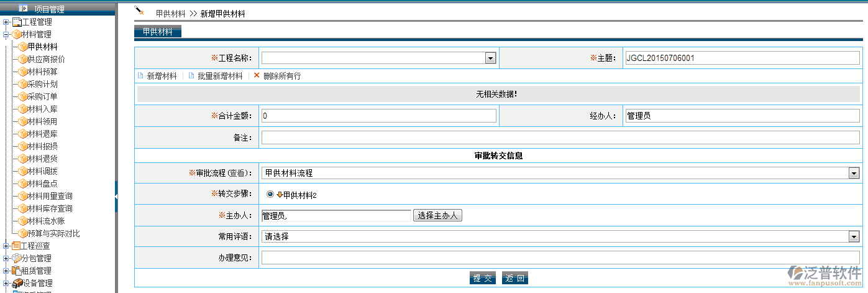Screen dimensions: 868x293
Task: Open 供应商报价 label in sidebar tree
Action: [x=47, y=59]
